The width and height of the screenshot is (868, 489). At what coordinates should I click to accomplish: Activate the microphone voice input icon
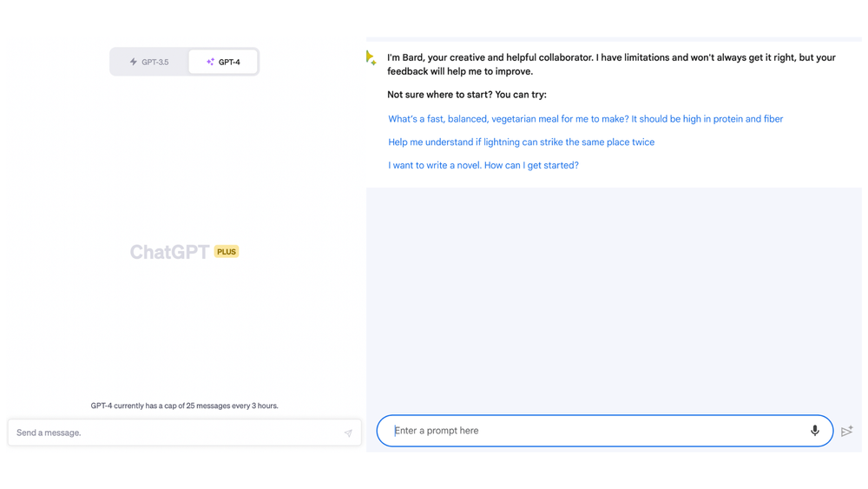point(814,431)
